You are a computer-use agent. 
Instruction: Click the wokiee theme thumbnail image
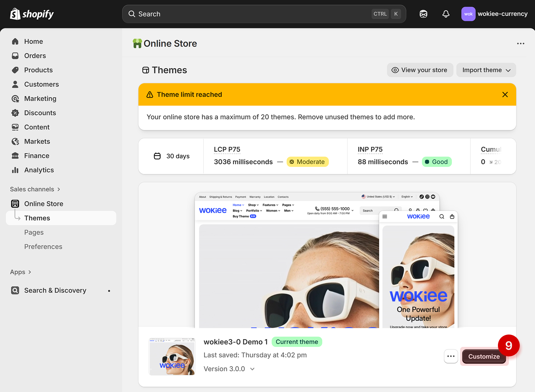172,356
